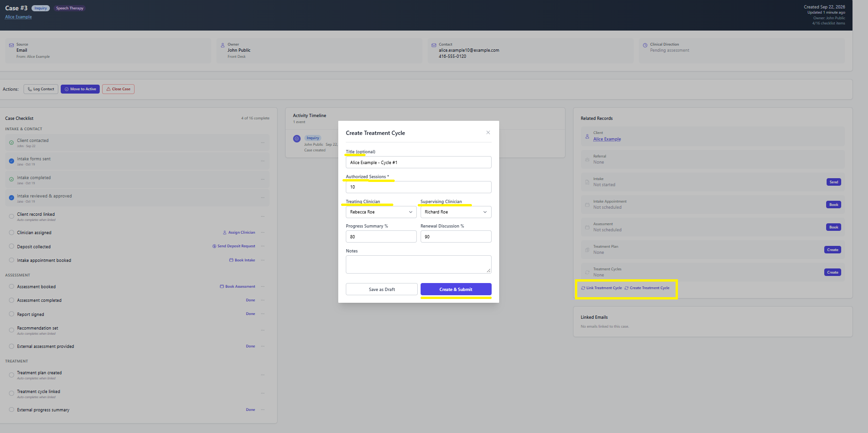The width and height of the screenshot is (868, 433).
Task: Open the Supervising Clinician dropdown
Action: (x=456, y=212)
